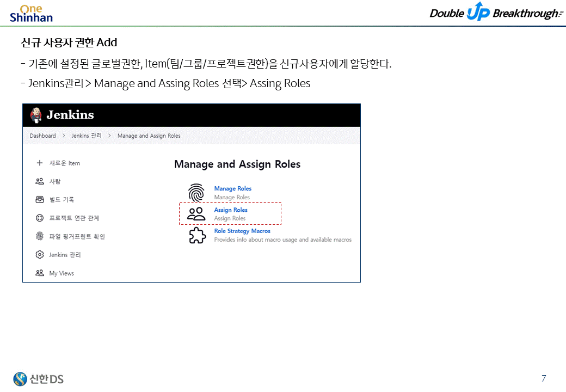Click the circular icon beside 프로젝트 연관 관계
566x392 pixels.
[x=40, y=218]
